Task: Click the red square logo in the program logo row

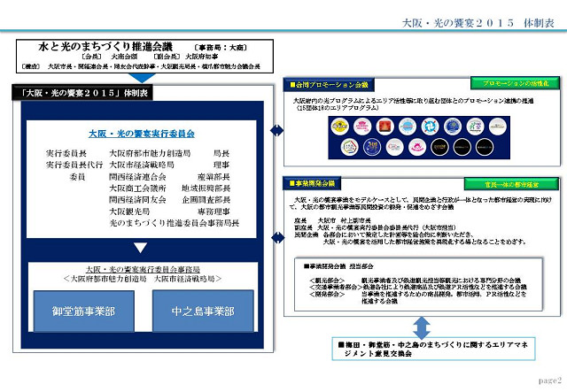Action: point(386,125)
